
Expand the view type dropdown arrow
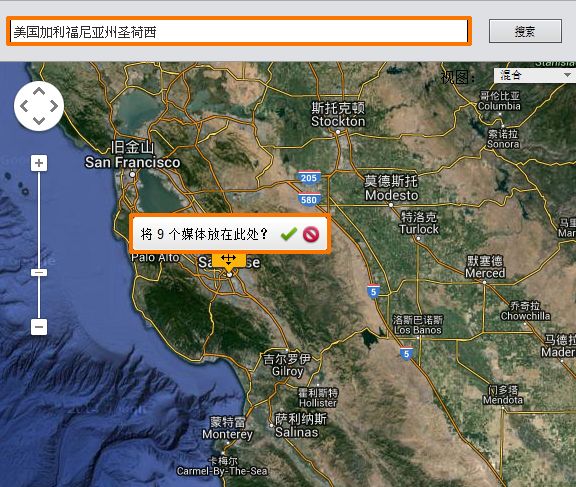pyautogui.click(x=567, y=75)
